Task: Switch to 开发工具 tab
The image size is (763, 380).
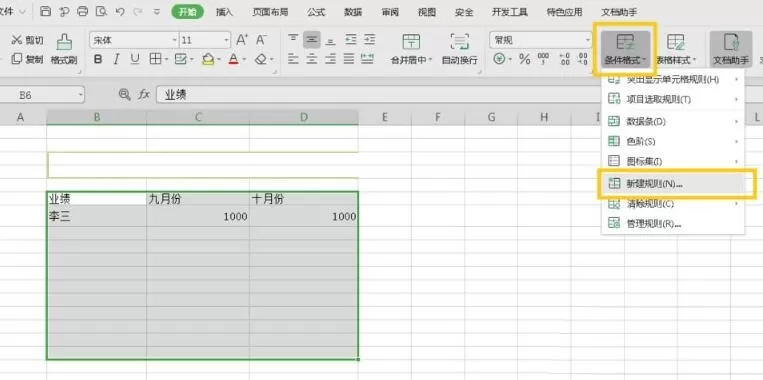Action: pyautogui.click(x=509, y=12)
